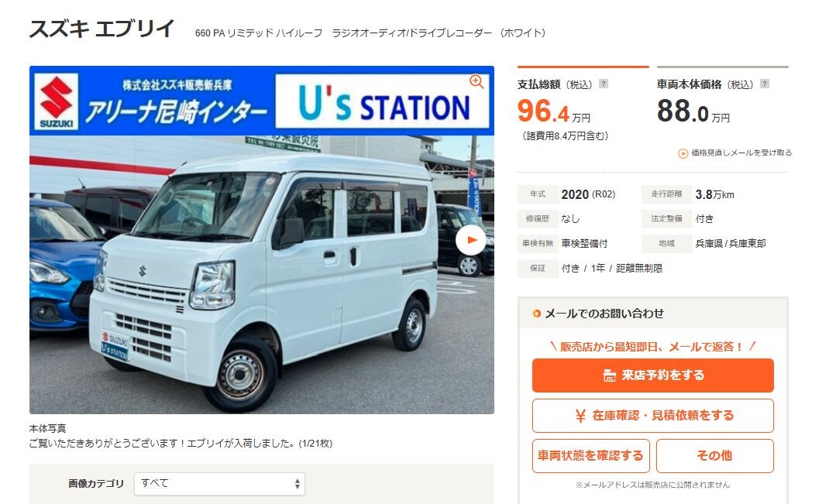Switch to the 支払総額 price tab
The height and width of the screenshot is (504, 829).
[x=583, y=104]
